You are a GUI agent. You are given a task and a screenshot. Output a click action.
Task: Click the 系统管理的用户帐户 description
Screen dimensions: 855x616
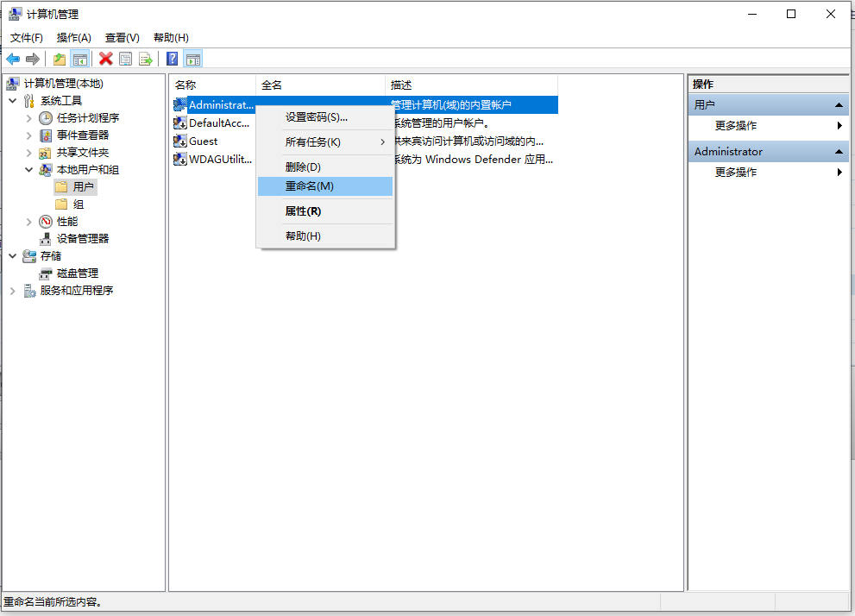tap(441, 123)
